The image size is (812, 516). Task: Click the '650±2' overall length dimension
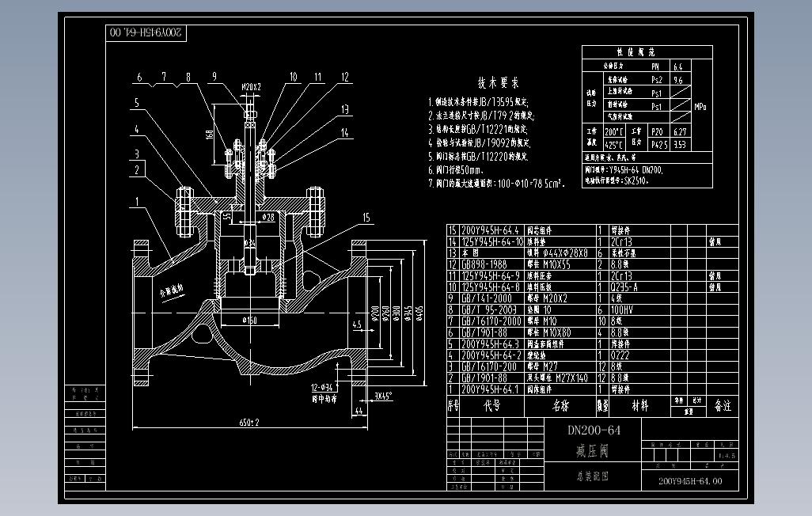point(249,423)
